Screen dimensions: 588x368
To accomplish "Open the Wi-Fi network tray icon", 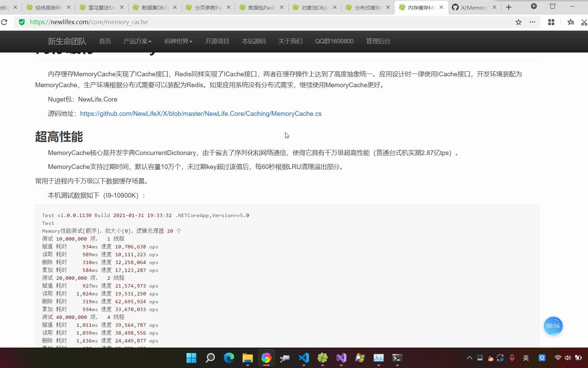I will [x=558, y=358].
